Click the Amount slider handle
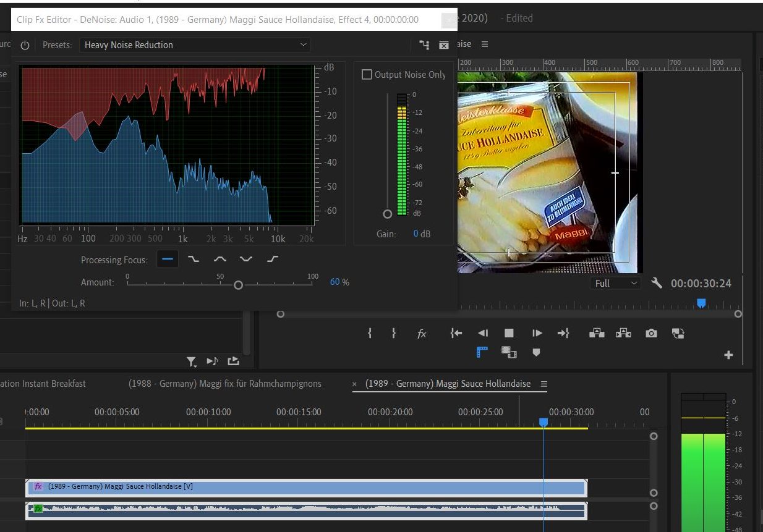763x532 pixels. (239, 285)
